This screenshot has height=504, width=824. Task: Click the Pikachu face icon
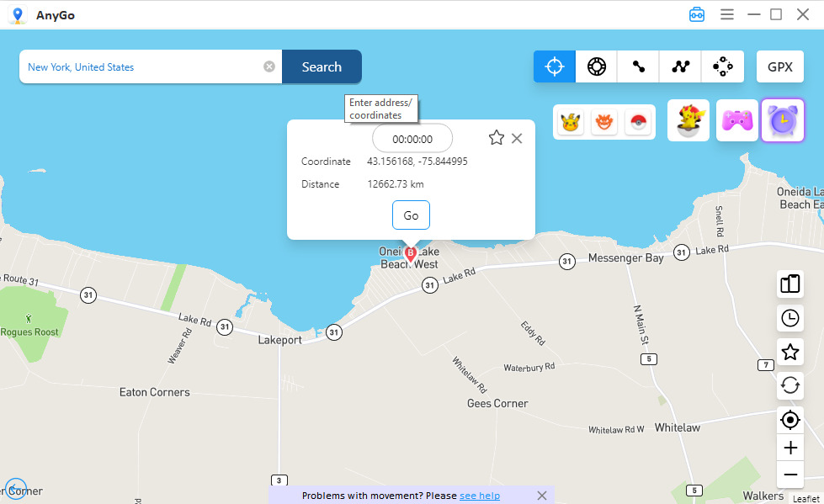pos(571,122)
